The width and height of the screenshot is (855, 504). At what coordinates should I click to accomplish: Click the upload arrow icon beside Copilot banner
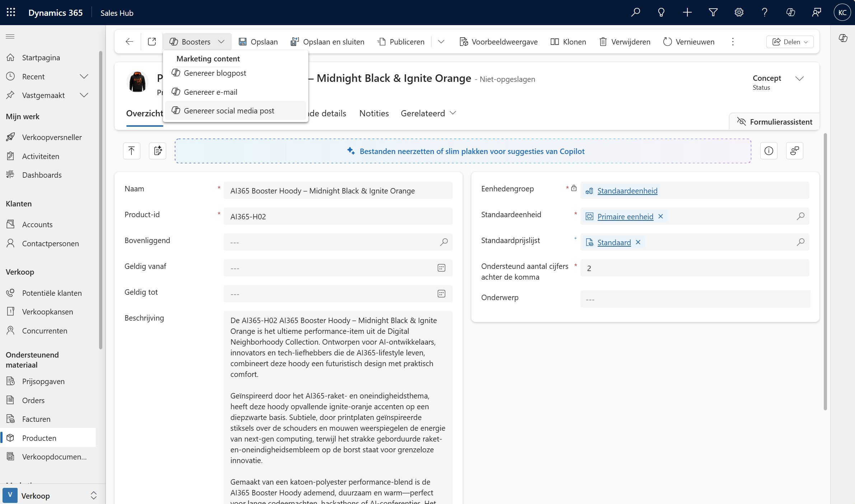[x=131, y=151]
